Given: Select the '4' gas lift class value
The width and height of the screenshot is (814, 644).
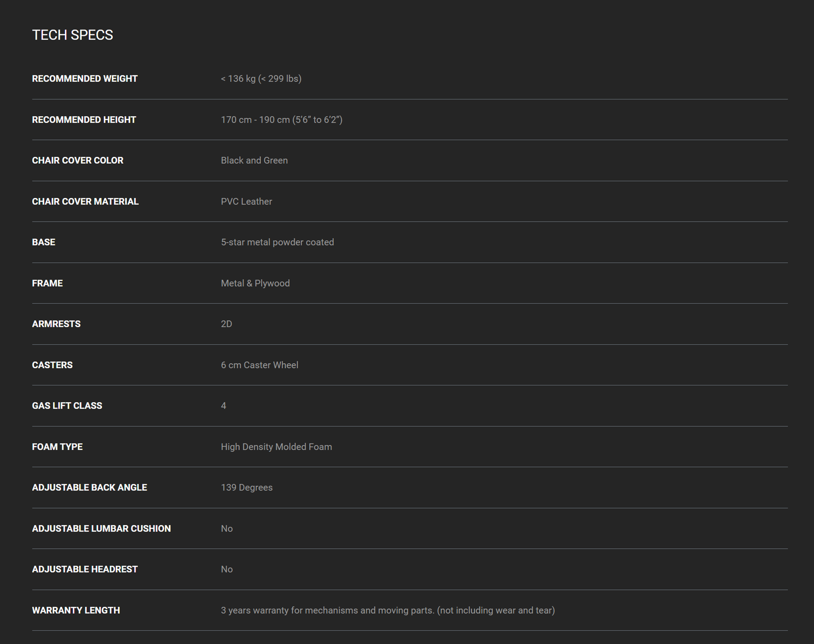Looking at the screenshot, I should tap(224, 406).
